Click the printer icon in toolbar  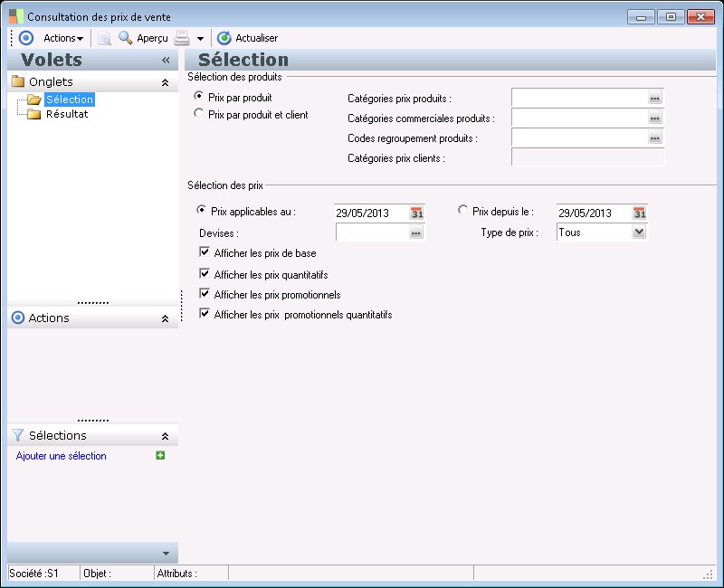coord(182,38)
